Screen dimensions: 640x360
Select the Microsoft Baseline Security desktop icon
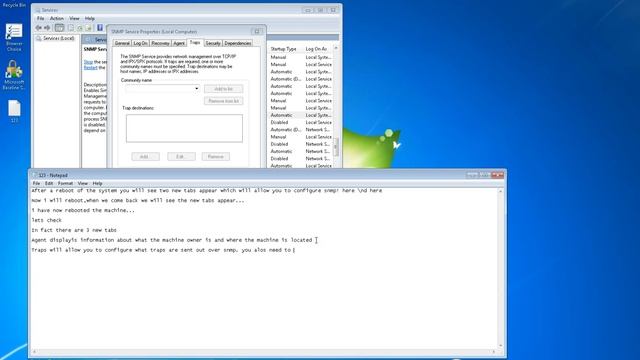pyautogui.click(x=14, y=75)
